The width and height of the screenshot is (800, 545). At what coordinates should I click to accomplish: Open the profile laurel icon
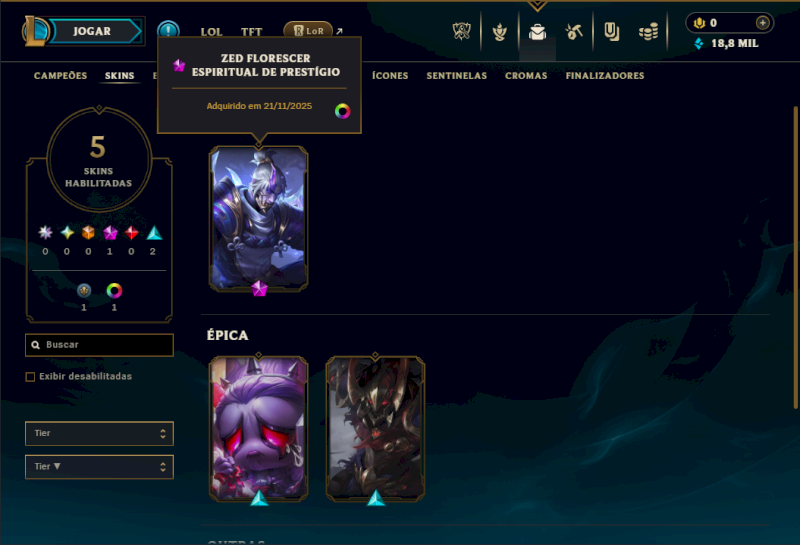[499, 32]
